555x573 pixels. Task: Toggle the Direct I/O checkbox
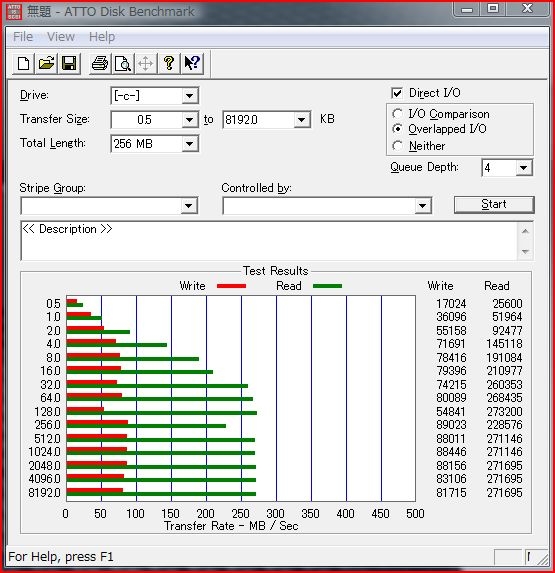click(x=397, y=93)
